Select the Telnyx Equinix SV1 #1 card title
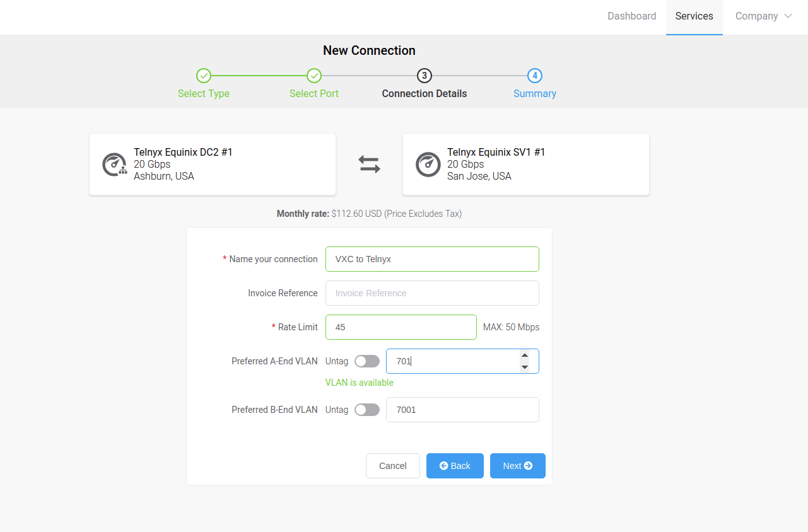Screen dimensions: 808x532 pyautogui.click(x=496, y=152)
